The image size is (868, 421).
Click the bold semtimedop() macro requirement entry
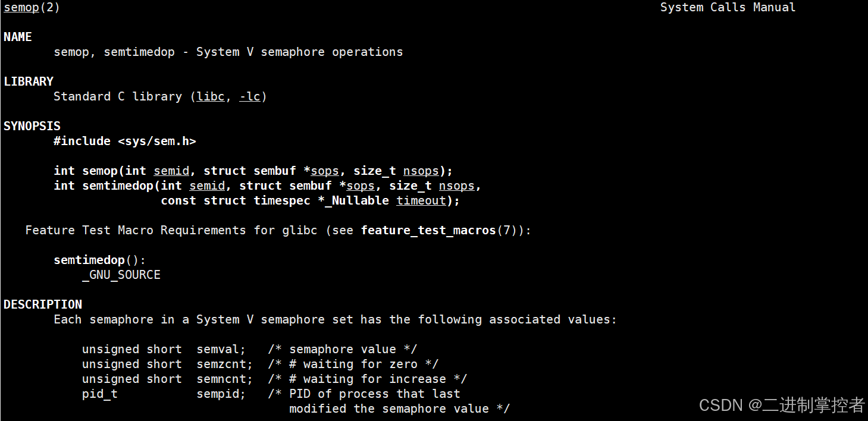tap(89, 260)
